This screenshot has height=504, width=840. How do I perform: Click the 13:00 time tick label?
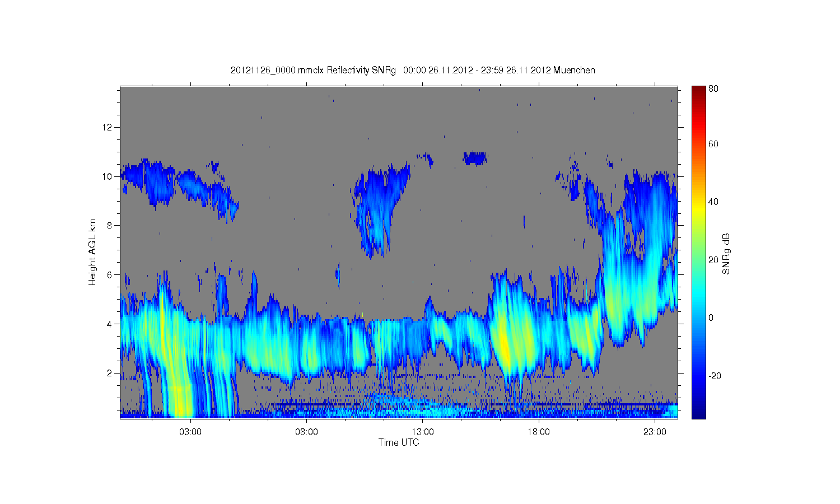pyautogui.click(x=423, y=432)
